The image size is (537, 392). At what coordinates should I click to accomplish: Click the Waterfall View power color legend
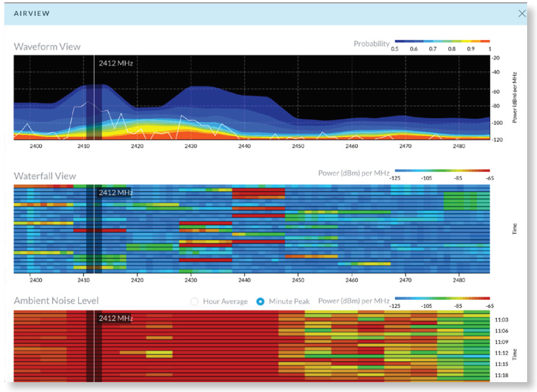pos(442,171)
